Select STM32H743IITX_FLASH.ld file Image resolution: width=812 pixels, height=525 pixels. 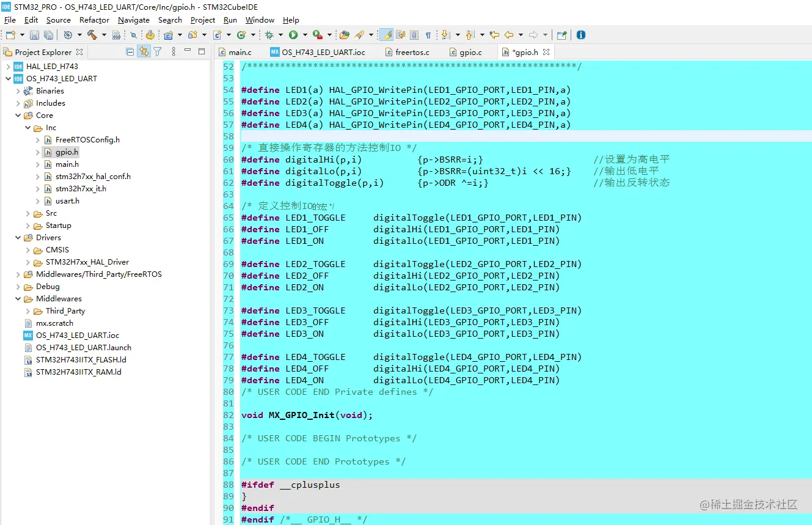coord(81,360)
